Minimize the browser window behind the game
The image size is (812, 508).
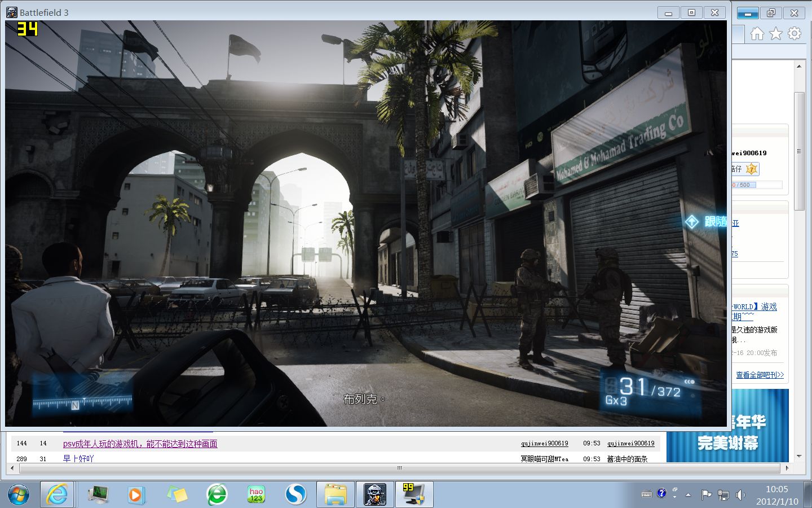pyautogui.click(x=748, y=14)
